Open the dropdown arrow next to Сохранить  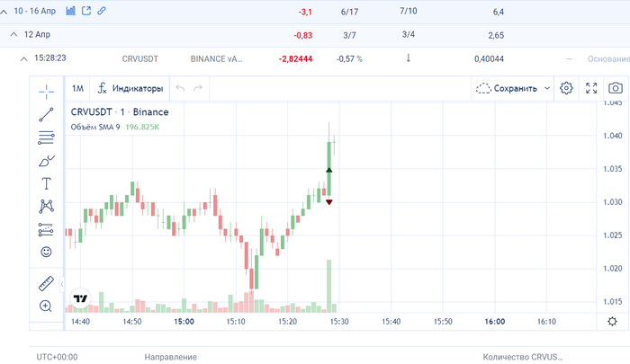[547, 89]
